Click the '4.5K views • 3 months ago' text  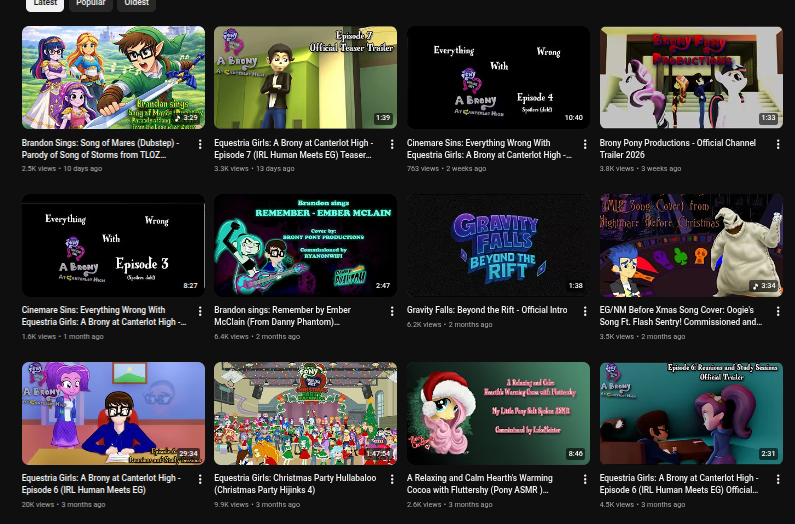(x=642, y=504)
